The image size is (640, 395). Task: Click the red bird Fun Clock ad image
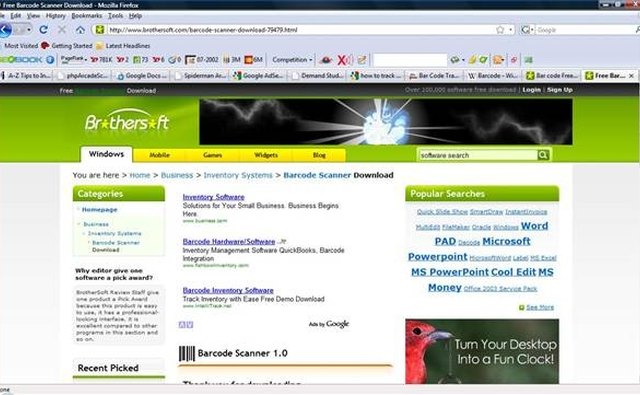pos(482,351)
